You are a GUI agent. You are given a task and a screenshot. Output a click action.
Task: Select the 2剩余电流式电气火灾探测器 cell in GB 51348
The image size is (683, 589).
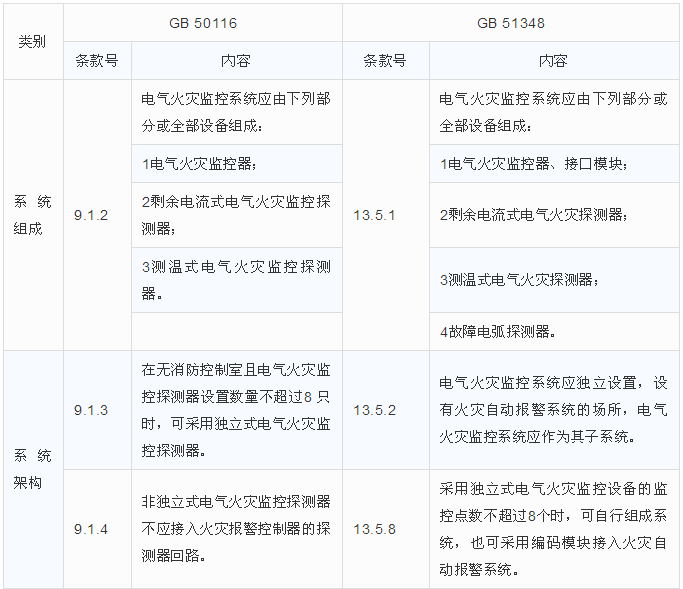coord(532,215)
